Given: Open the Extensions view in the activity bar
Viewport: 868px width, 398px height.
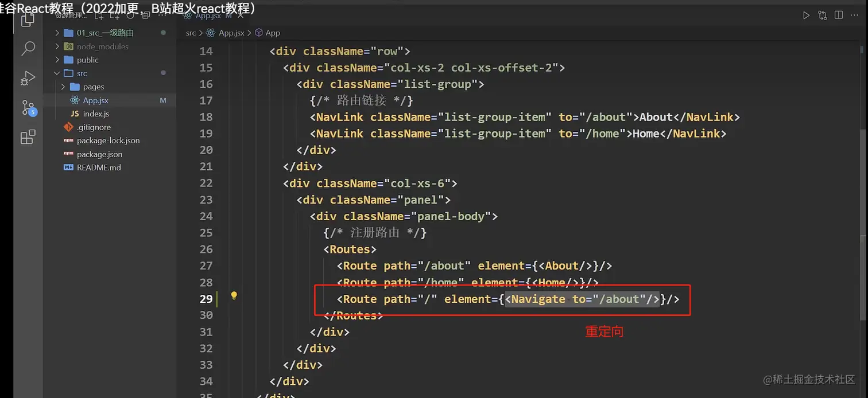Looking at the screenshot, I should pos(28,137).
